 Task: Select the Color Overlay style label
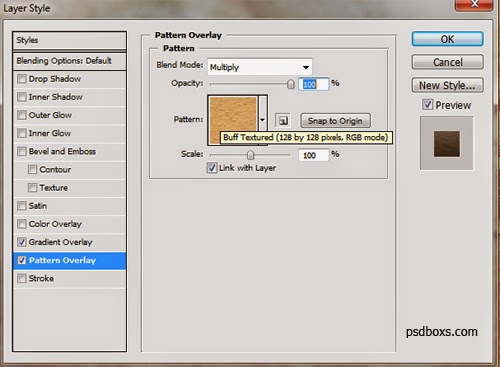(x=55, y=224)
